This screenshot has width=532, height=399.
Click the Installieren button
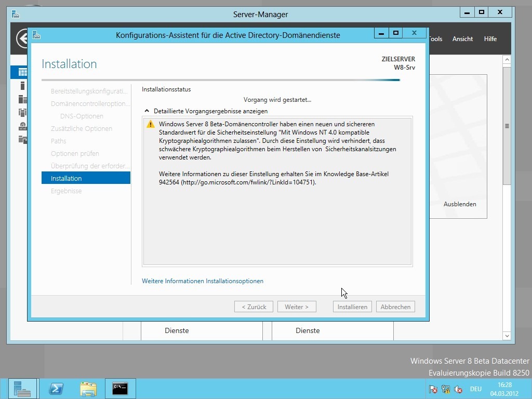(352, 307)
